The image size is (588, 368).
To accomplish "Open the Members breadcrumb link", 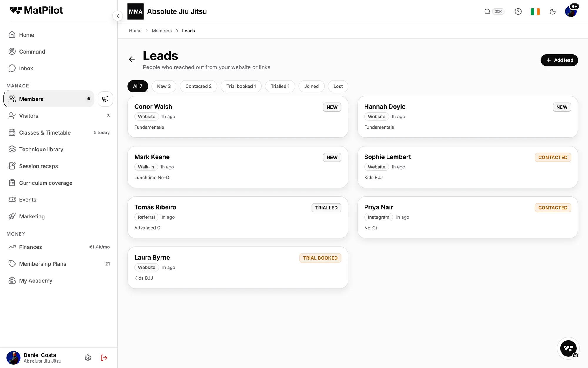I will 162,31.
